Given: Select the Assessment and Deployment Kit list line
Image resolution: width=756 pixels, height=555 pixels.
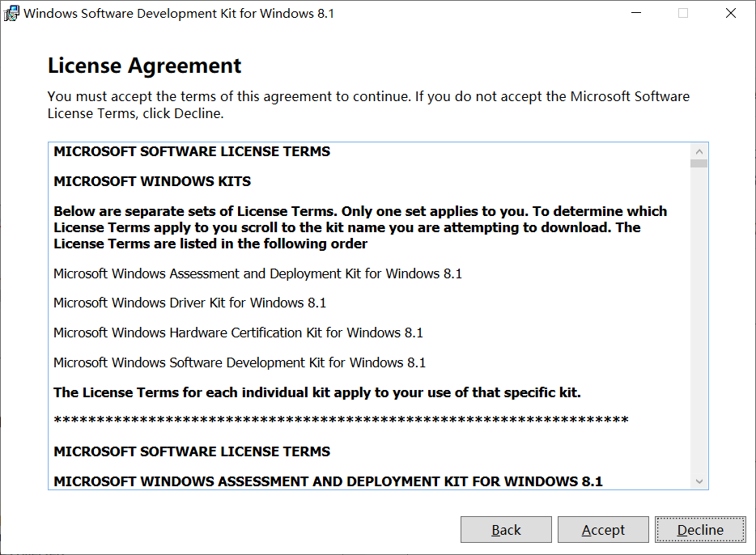Looking at the screenshot, I should [257, 273].
